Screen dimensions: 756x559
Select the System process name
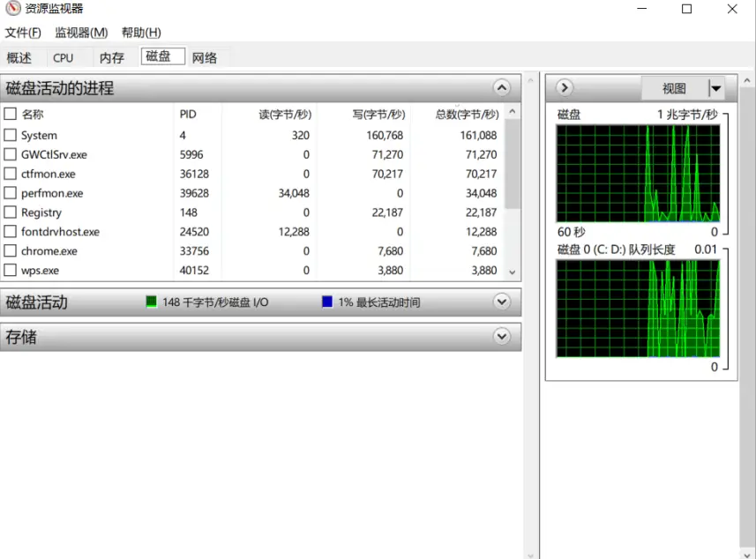[39, 136]
